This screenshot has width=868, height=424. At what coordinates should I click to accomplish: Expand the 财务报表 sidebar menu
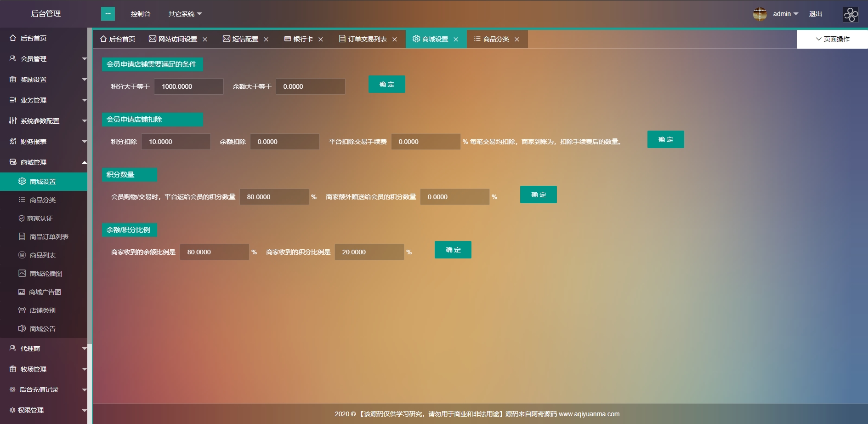tap(44, 142)
